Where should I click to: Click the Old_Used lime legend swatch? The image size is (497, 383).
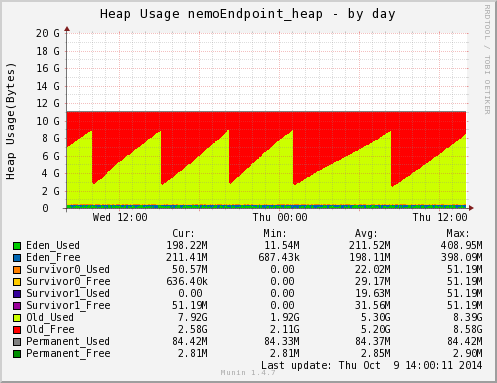pyautogui.click(x=17, y=318)
